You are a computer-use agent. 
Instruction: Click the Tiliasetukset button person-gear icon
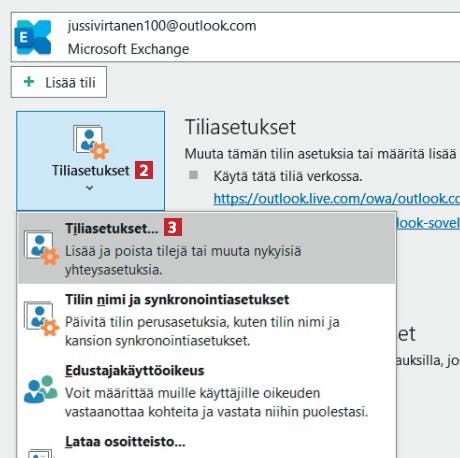(91, 142)
